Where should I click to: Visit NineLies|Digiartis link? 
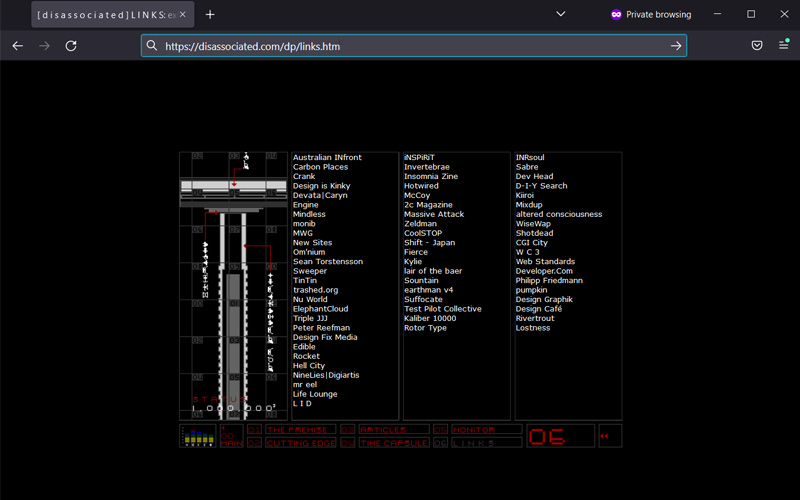[326, 375]
